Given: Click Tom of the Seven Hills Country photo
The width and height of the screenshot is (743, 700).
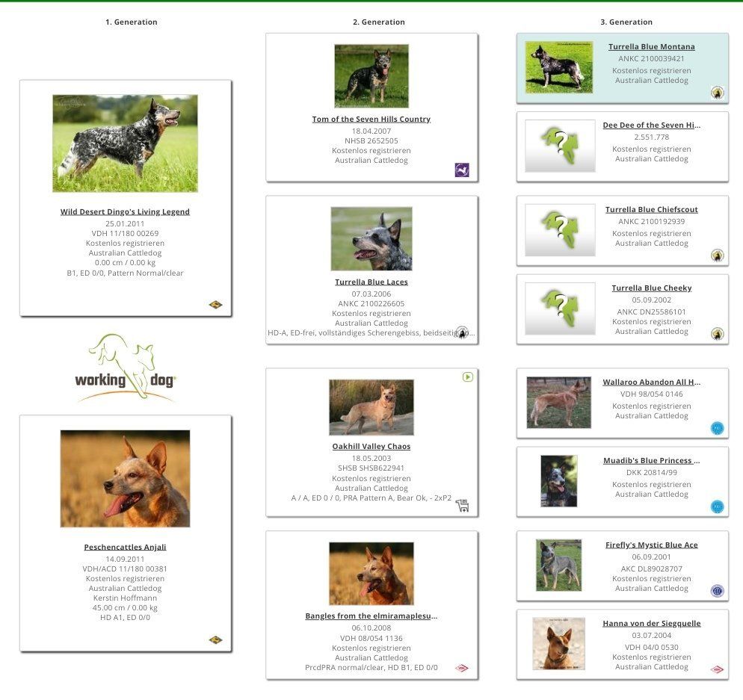Looking at the screenshot, I should pos(371,76).
